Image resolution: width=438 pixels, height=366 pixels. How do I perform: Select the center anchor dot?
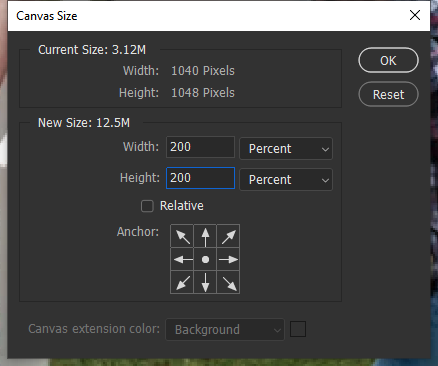[x=205, y=259]
